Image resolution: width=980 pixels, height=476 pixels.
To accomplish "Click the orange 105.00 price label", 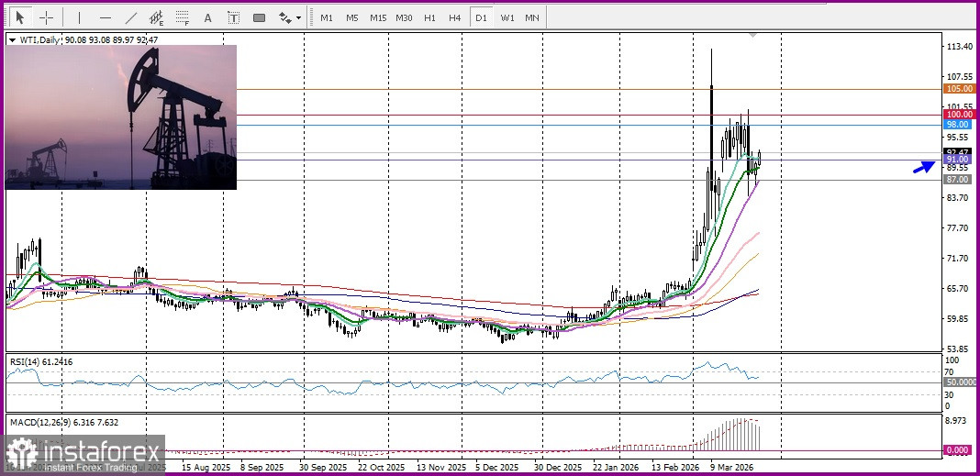I will click(x=958, y=89).
